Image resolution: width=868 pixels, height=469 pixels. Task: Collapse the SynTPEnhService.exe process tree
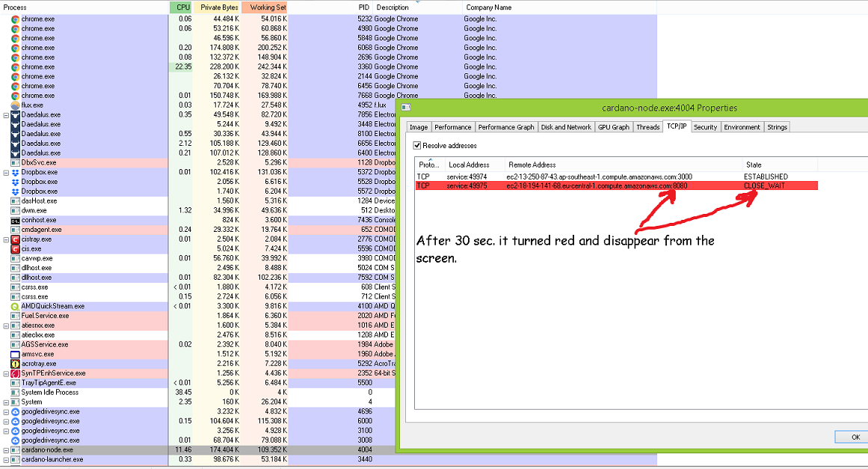pyautogui.click(x=6, y=374)
